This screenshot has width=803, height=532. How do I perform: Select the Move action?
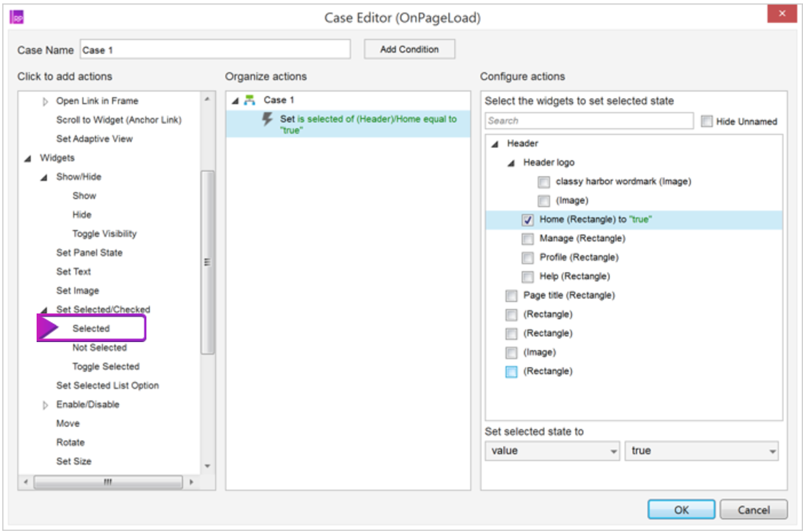click(67, 423)
